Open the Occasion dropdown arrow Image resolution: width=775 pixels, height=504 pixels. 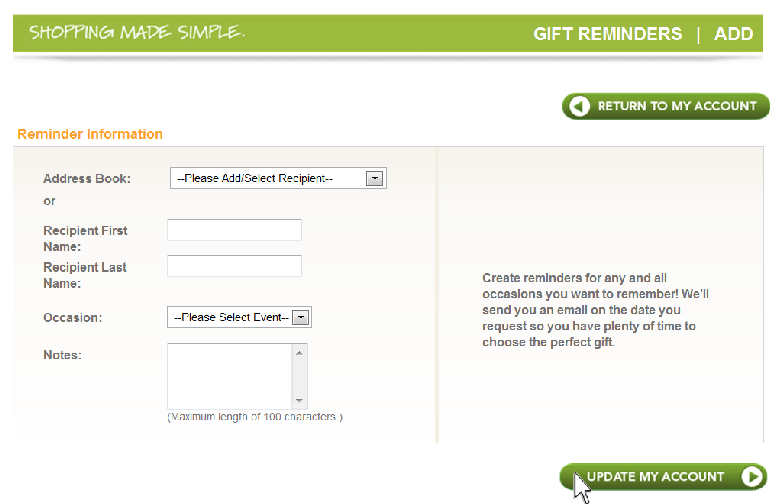[300, 317]
